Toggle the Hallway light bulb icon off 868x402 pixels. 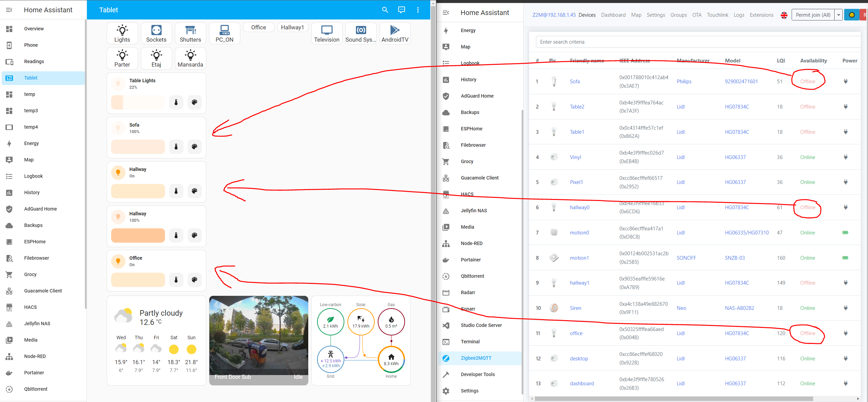click(118, 172)
